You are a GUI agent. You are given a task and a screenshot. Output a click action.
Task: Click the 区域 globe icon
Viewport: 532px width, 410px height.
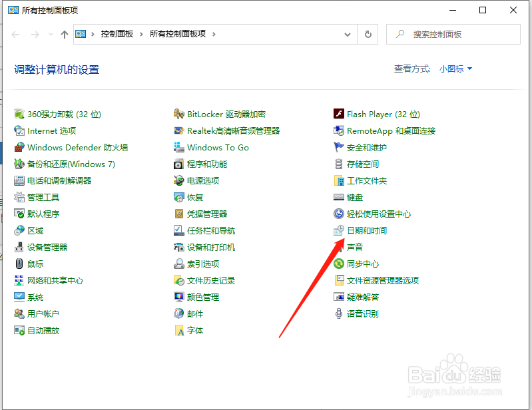[x=19, y=230]
